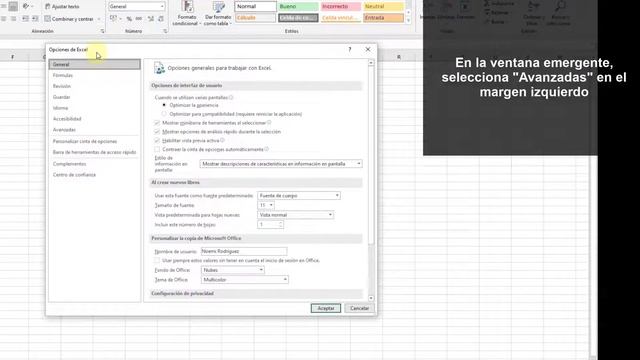Click the Cancelar button
Image resolution: width=640 pixels, height=360 pixels.
[x=359, y=308]
